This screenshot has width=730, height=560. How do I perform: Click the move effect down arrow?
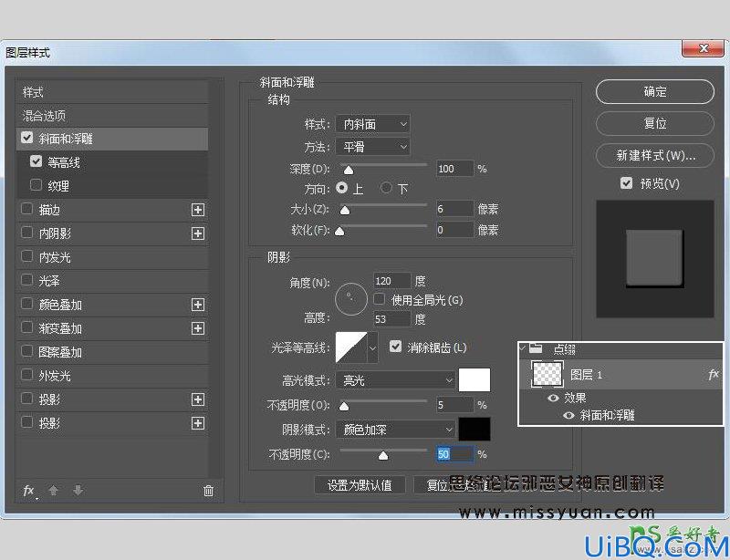click(78, 490)
